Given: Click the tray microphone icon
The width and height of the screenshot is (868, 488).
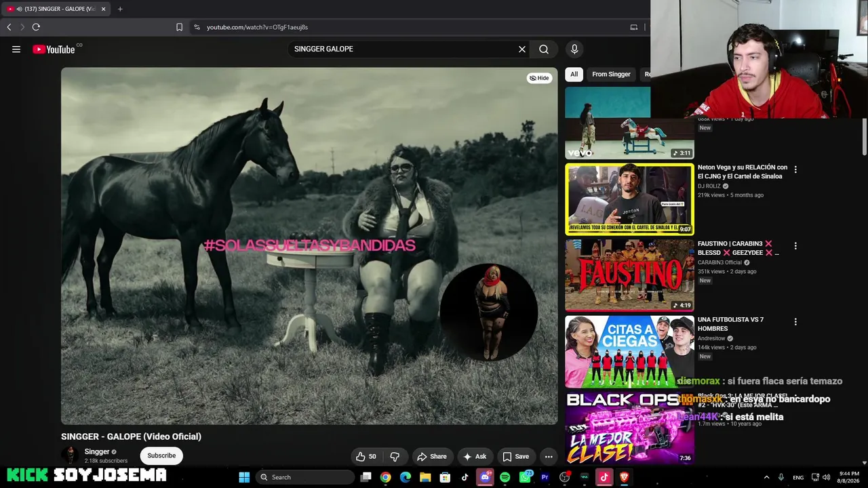Looking at the screenshot, I should [x=781, y=477].
